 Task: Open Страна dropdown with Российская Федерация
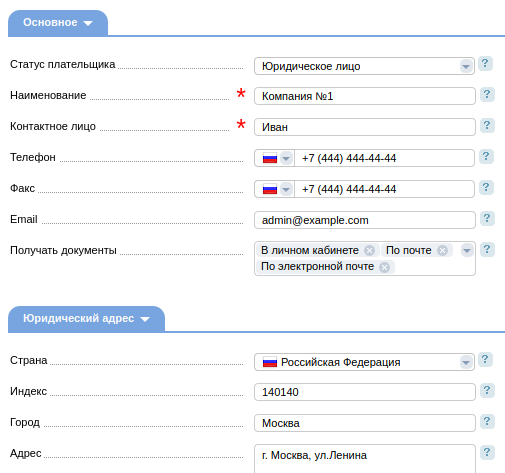tap(364, 362)
